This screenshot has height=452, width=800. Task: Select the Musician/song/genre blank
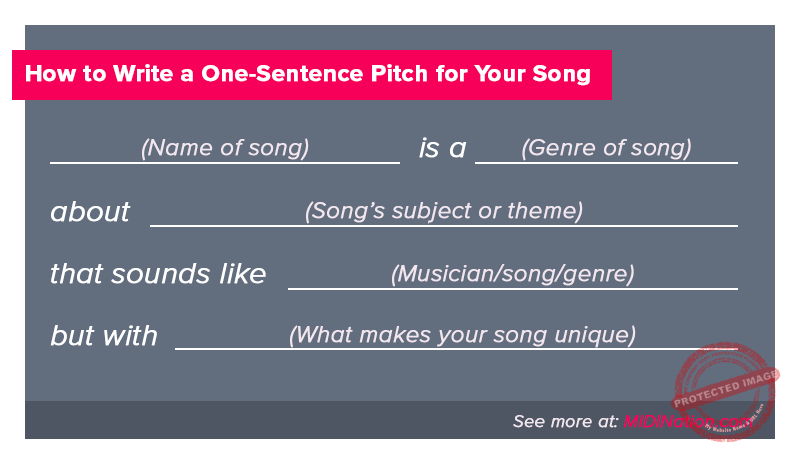pos(512,274)
